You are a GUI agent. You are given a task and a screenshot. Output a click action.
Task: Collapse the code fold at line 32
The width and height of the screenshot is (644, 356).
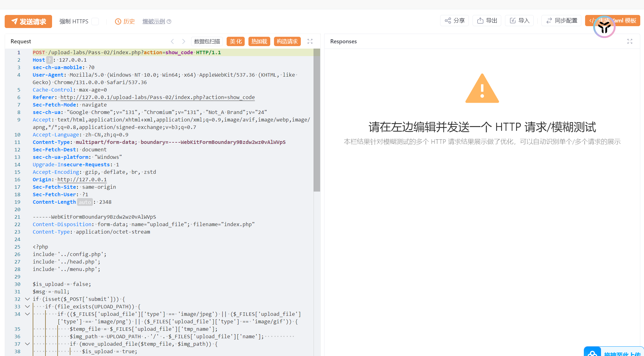point(27,299)
